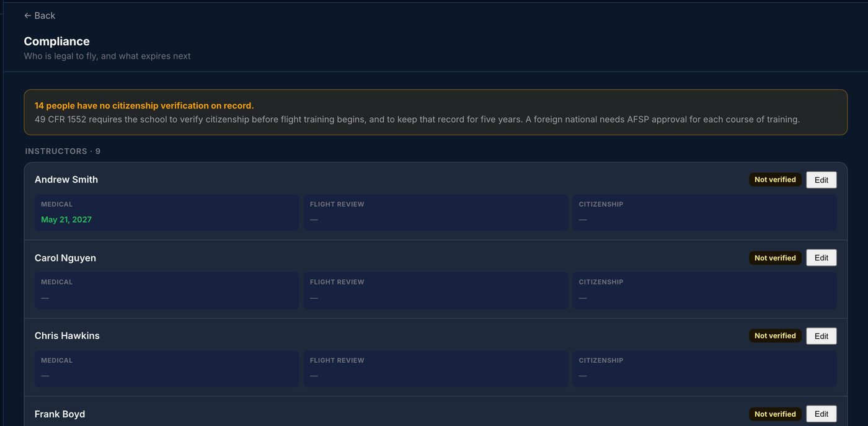Click Chris Hawkins' Medical cell
Viewport: 868px width, 426px height.
click(166, 369)
